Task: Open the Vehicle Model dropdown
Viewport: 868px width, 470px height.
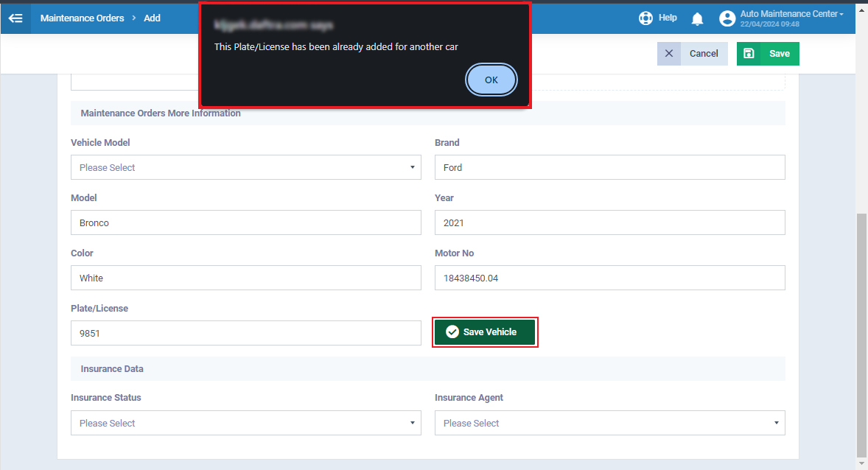Action: [x=245, y=167]
